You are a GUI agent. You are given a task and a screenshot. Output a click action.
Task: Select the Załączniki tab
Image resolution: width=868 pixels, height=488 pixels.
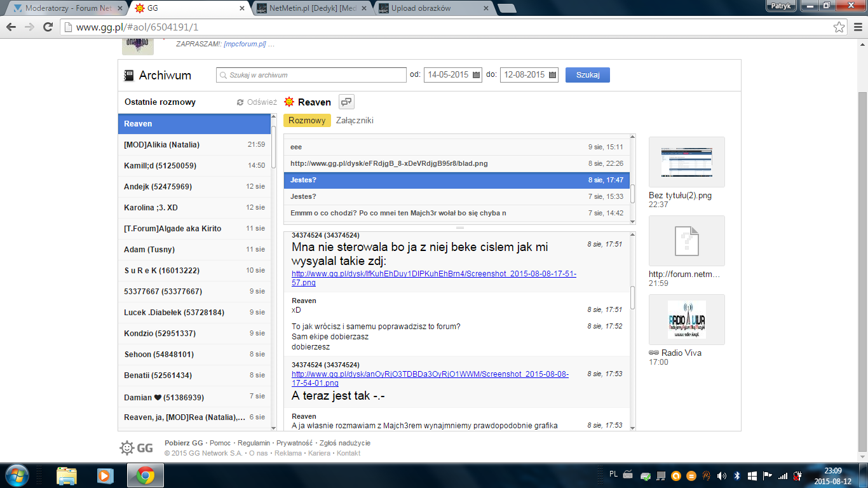point(355,121)
